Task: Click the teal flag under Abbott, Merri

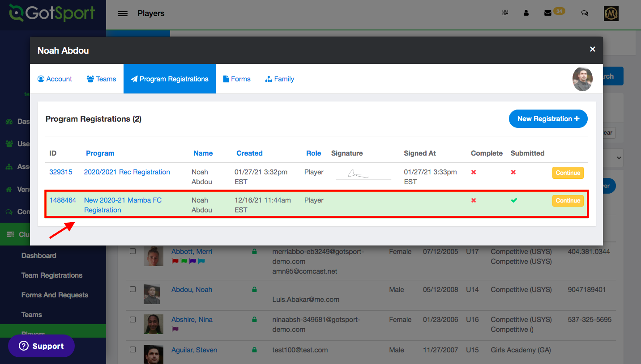Action: pyautogui.click(x=201, y=261)
